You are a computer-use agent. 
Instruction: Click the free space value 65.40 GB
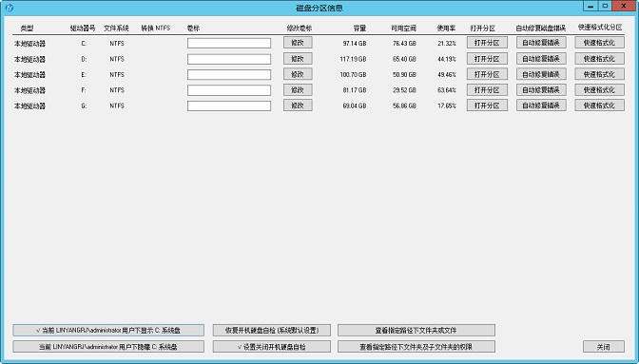click(x=404, y=59)
